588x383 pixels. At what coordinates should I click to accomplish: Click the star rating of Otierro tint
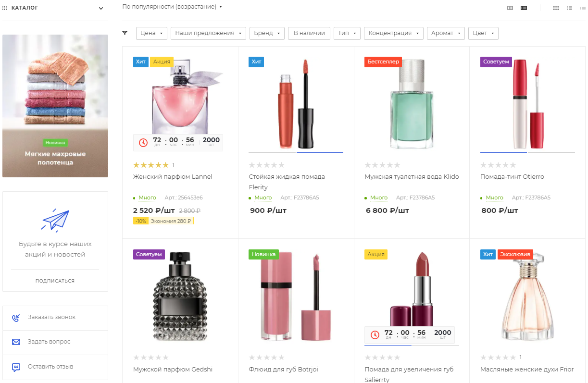498,165
